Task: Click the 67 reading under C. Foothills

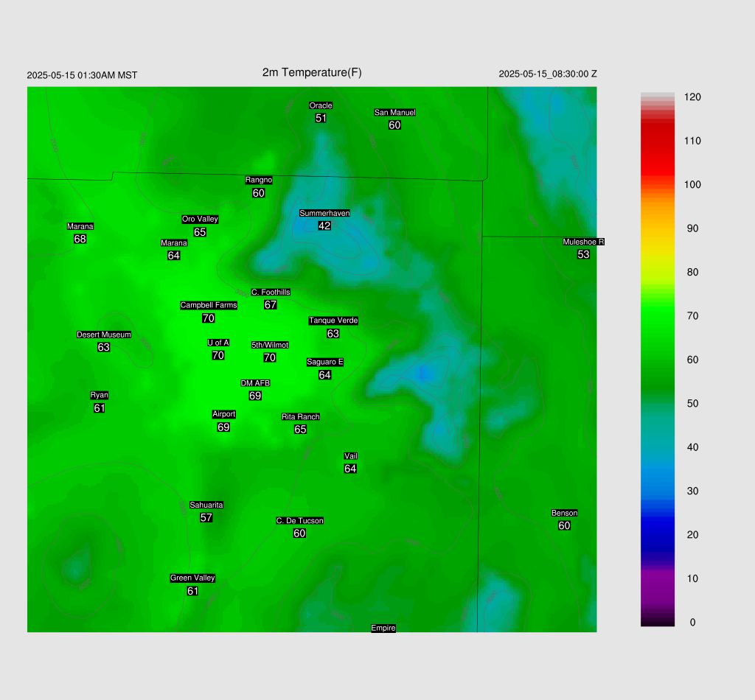Action: pyautogui.click(x=270, y=305)
